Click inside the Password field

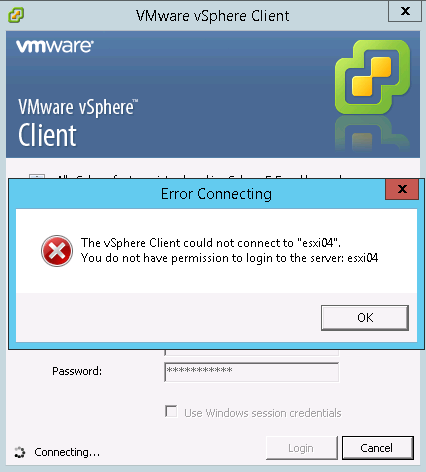coord(252,372)
